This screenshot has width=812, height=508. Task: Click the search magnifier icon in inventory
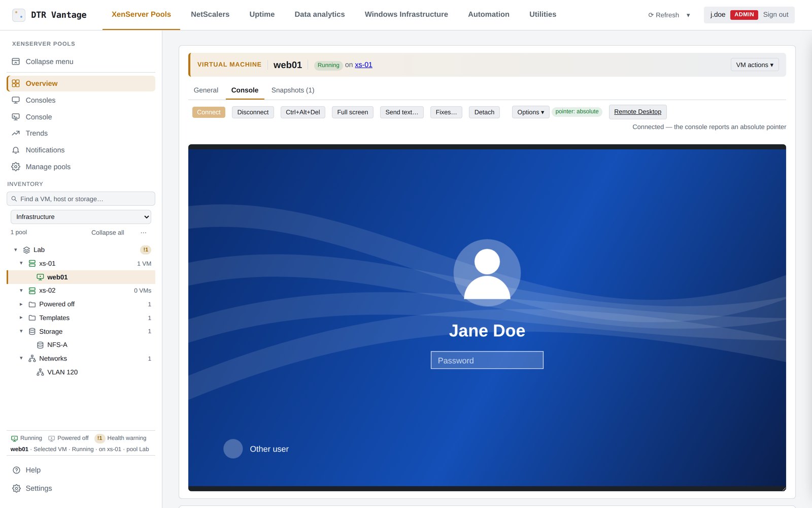pos(14,199)
